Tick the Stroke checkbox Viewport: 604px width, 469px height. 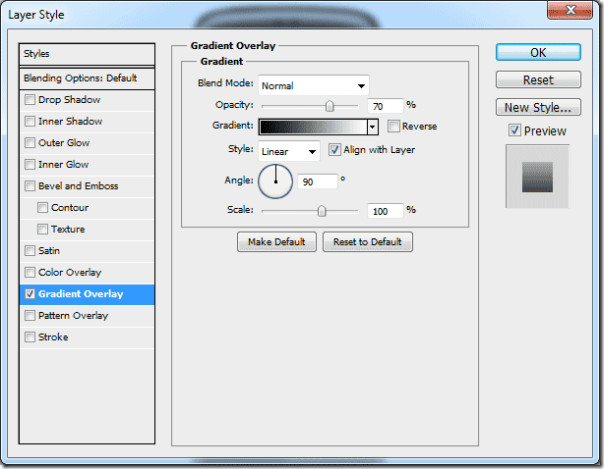pos(30,337)
